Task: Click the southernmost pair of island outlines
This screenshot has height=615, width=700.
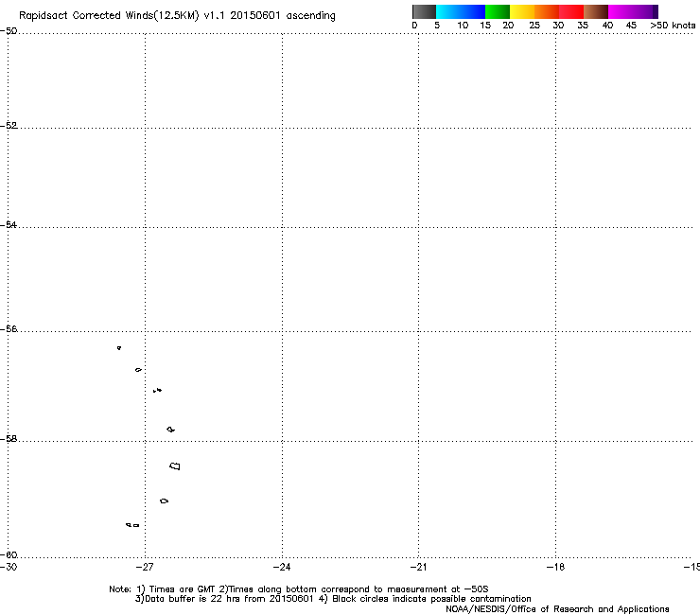Action: pyautogui.click(x=132, y=525)
